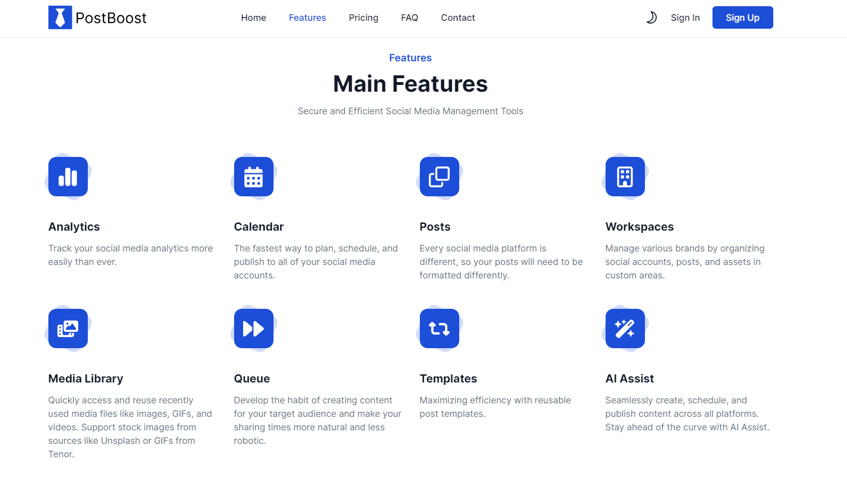The width and height of the screenshot is (847, 504).
Task: Open the Contact page
Action: coord(458,17)
